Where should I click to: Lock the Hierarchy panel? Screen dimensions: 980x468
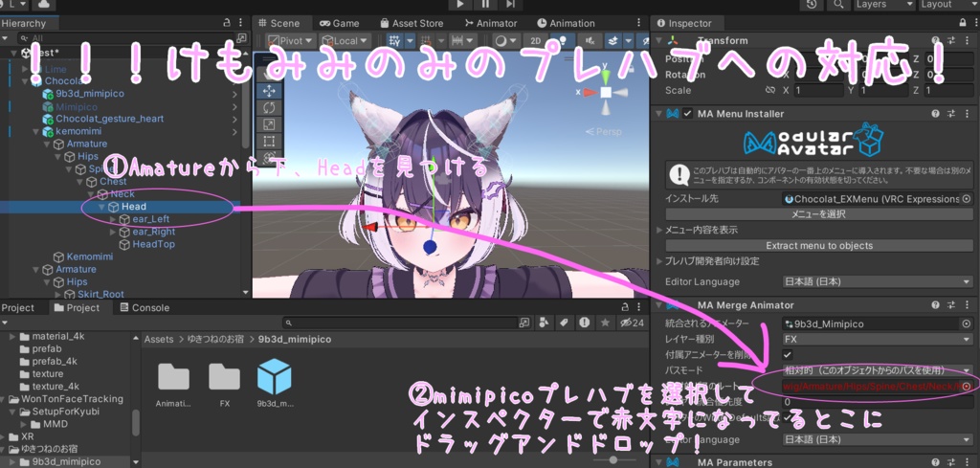point(227,23)
